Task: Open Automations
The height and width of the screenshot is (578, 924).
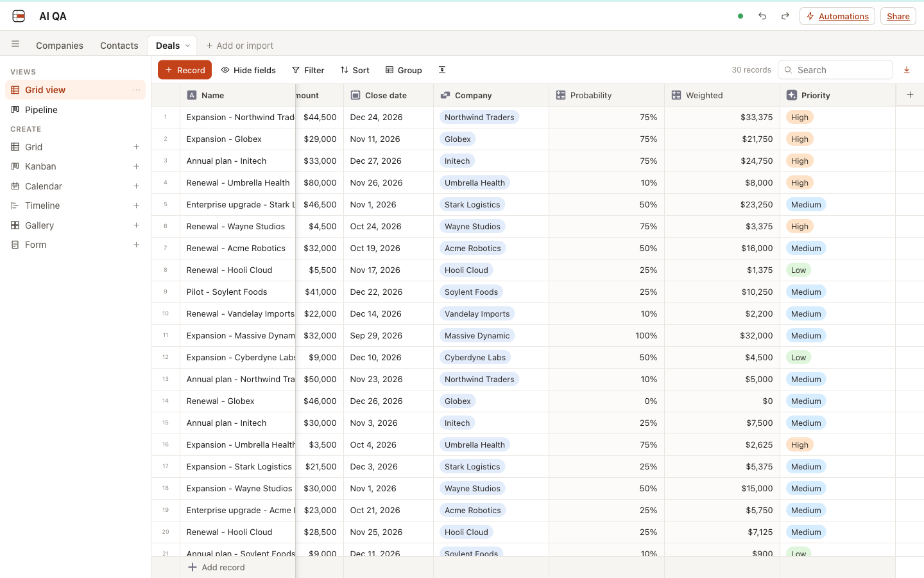Action: 837,16
